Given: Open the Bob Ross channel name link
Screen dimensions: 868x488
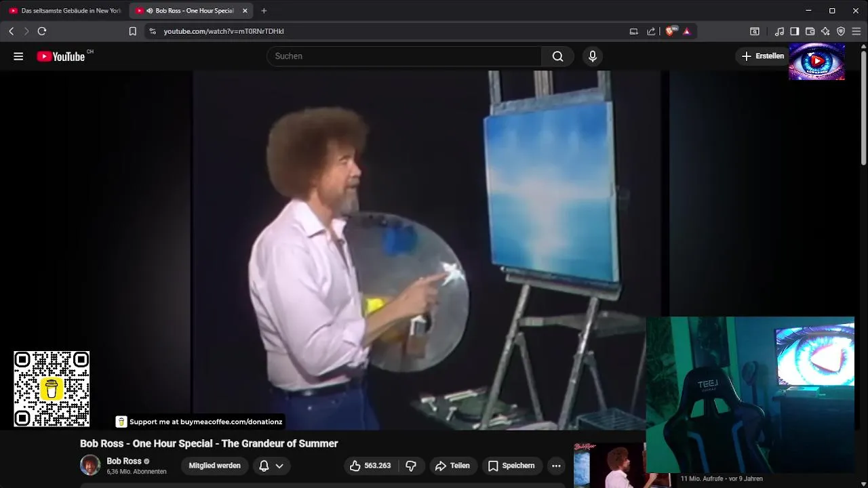Looking at the screenshot, I should pyautogui.click(x=124, y=461).
